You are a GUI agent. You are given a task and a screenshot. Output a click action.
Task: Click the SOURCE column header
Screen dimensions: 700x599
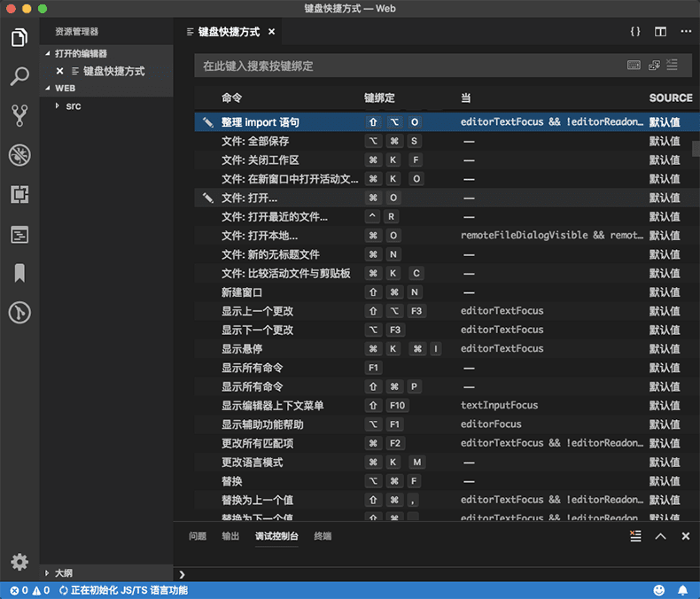tap(671, 97)
